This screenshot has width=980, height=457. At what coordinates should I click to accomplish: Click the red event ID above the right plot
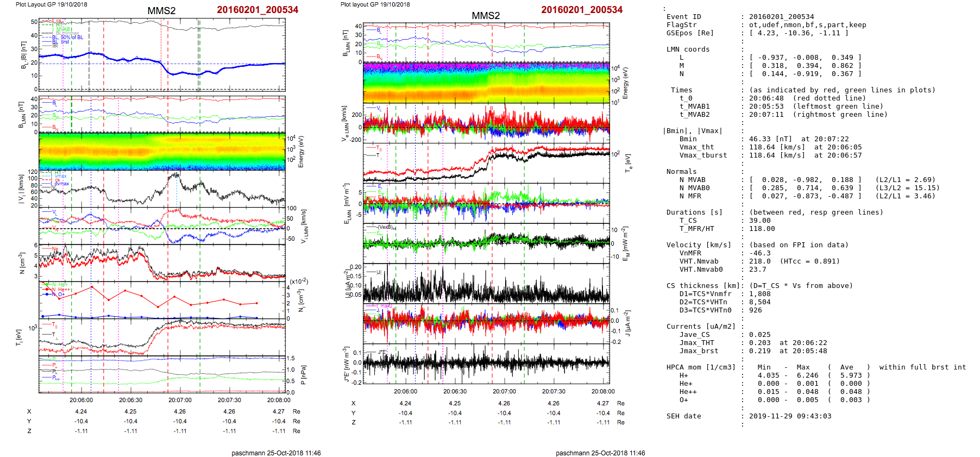coord(582,10)
